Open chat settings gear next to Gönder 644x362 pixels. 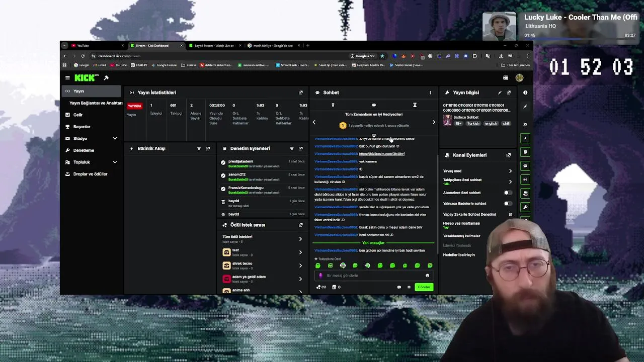pos(409,287)
